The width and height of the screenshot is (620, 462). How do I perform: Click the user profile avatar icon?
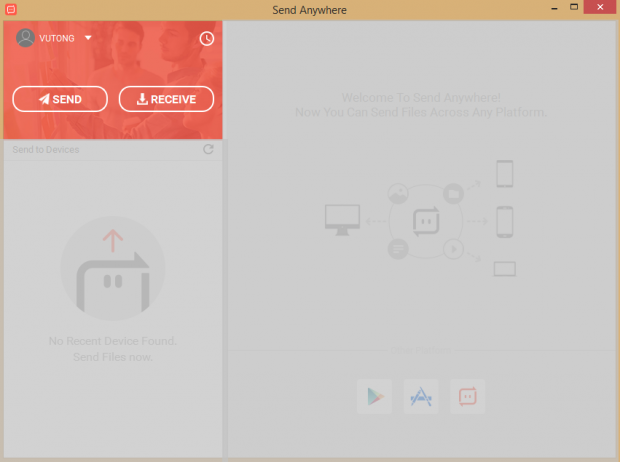(26, 38)
